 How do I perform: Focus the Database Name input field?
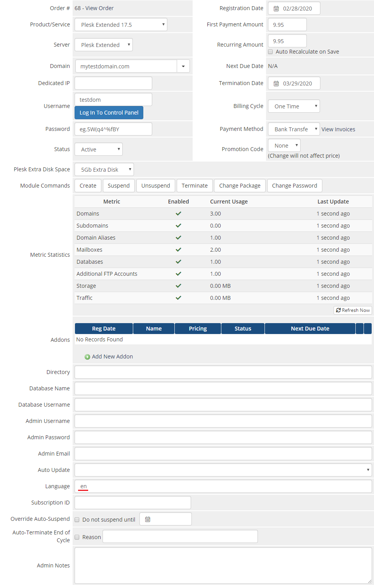(223, 388)
